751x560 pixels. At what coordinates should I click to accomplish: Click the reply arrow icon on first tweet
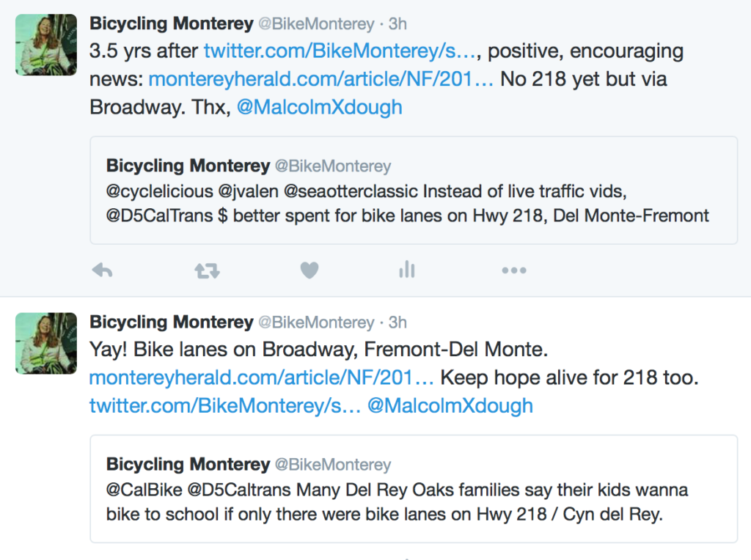(102, 270)
